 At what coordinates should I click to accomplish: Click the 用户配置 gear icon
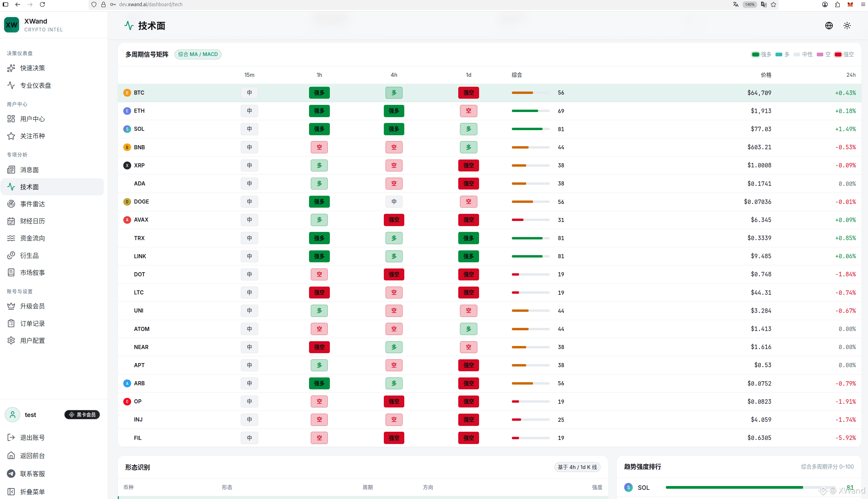click(11, 340)
